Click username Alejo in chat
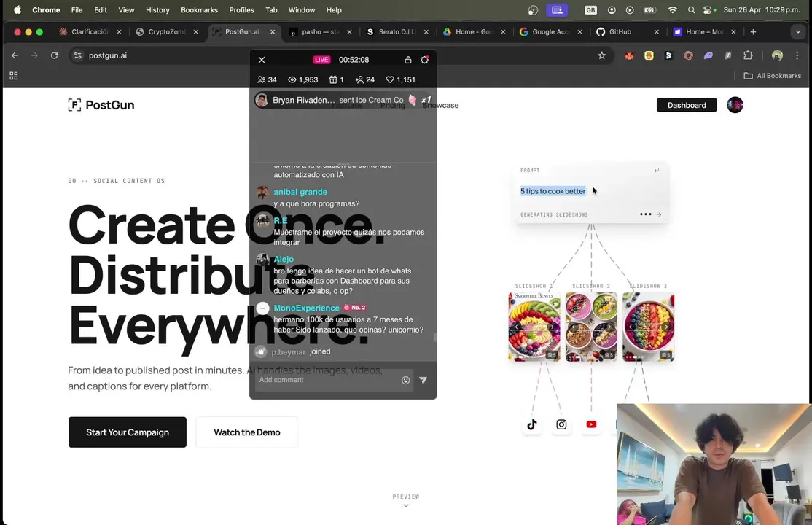Image resolution: width=812 pixels, height=525 pixels. 284,259
